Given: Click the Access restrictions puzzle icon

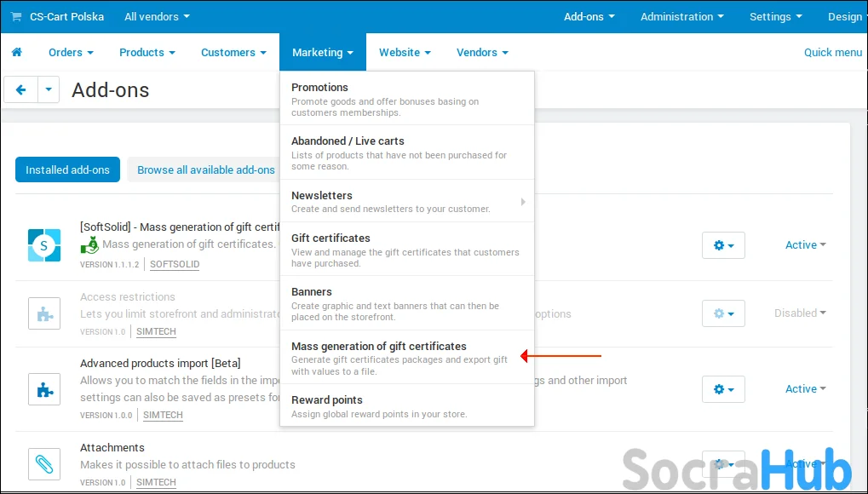Looking at the screenshot, I should [44, 313].
